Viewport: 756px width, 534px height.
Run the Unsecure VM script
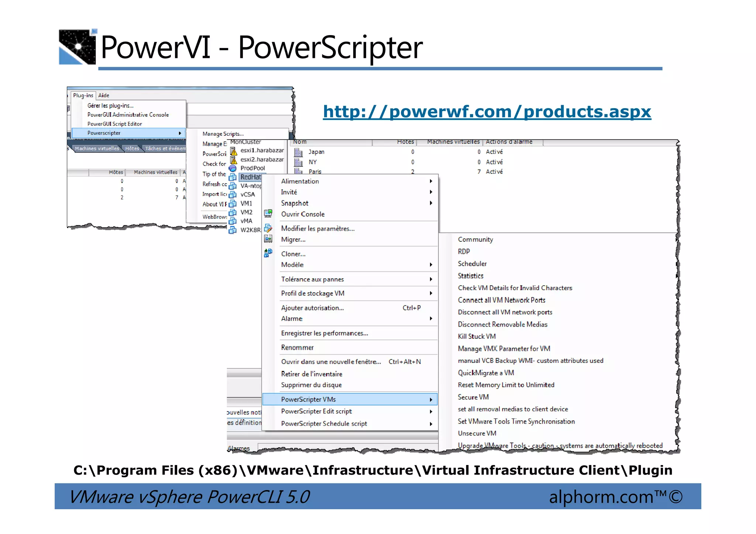coord(477,433)
